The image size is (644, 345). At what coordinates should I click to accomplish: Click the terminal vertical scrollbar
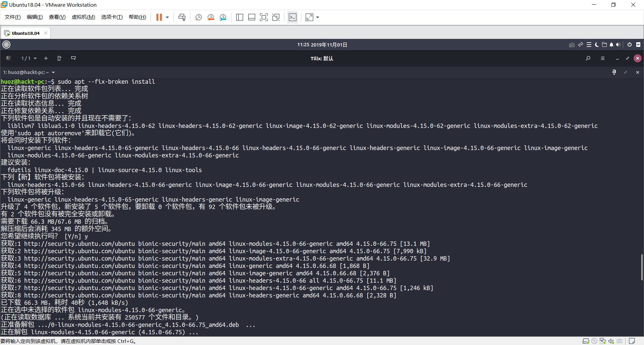[x=642, y=267]
